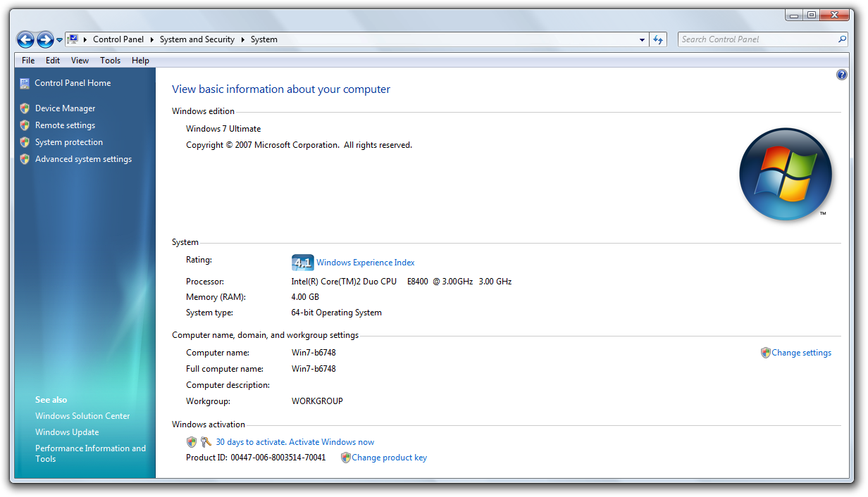Expand the arrow after System and Security

click(243, 39)
